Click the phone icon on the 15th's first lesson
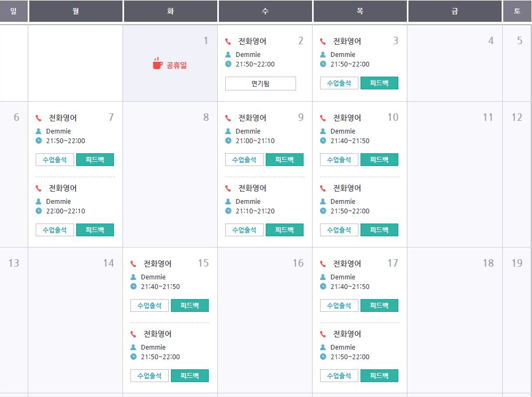The image size is (532, 397). (133, 264)
